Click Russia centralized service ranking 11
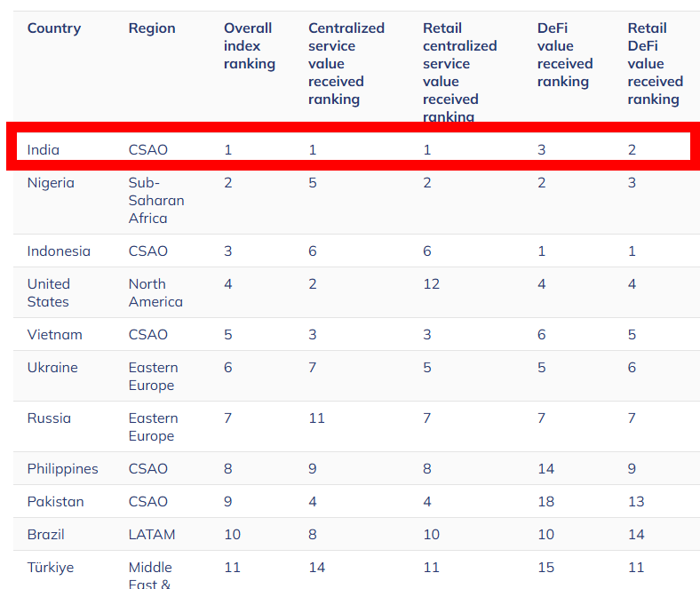Image resolution: width=700 pixels, height=589 pixels. click(316, 418)
